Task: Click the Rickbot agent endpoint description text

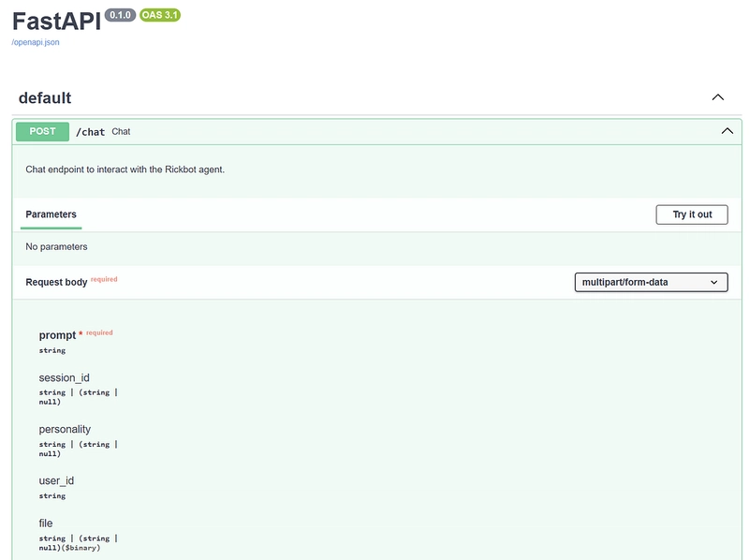Action: point(125,169)
